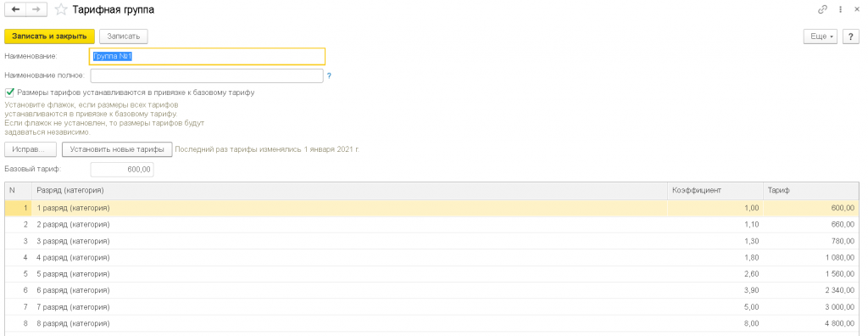
Task: Focus the Наименование полное input field
Action: (x=207, y=76)
